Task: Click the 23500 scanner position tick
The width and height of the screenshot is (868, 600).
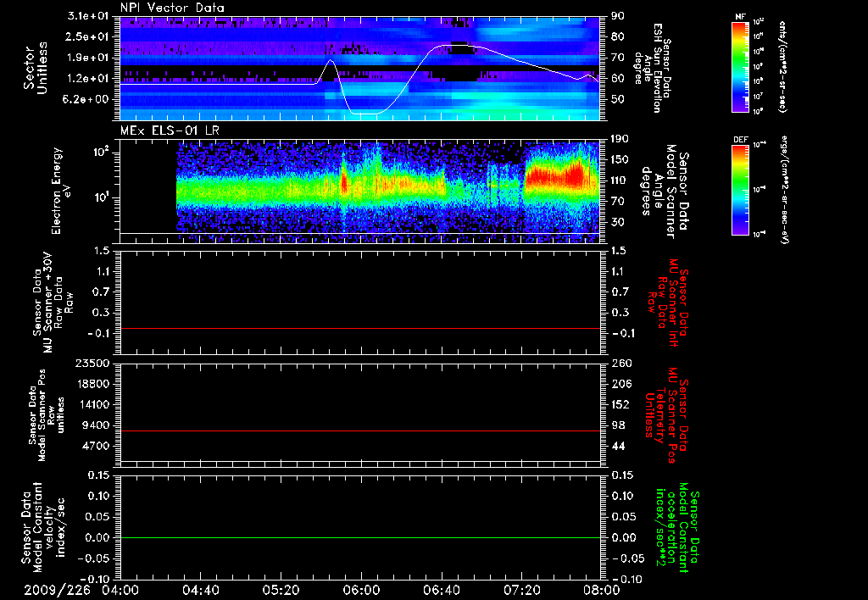Action: click(x=92, y=363)
